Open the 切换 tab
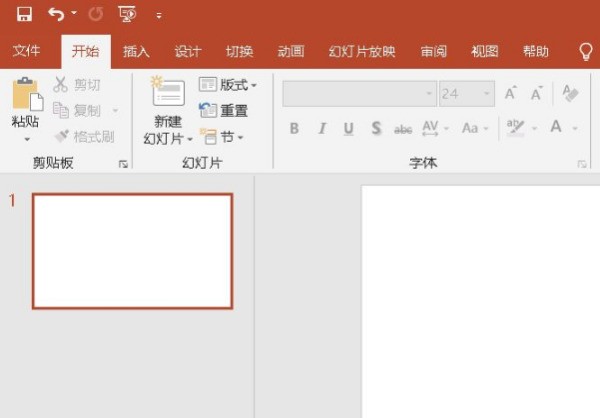This screenshot has width=600, height=418. pos(240,51)
